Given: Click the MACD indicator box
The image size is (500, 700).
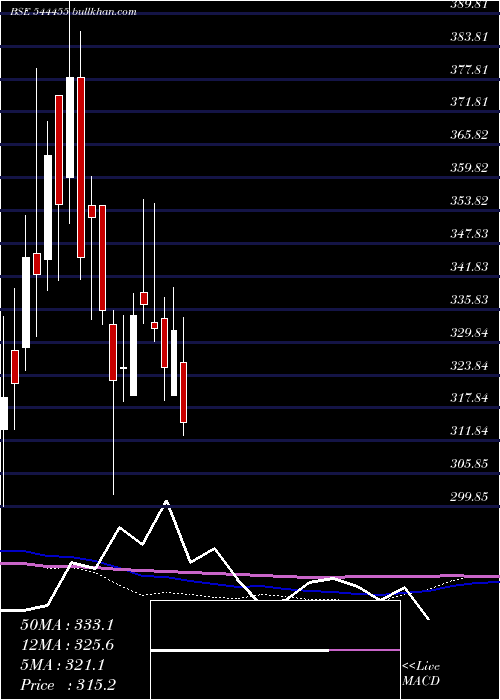Looking at the screenshot, I should point(275,650).
